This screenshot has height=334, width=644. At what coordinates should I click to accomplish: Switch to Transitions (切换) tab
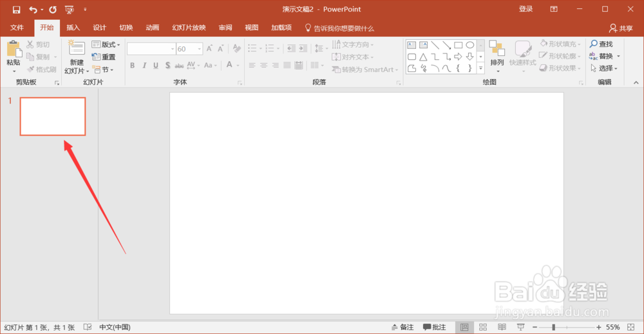click(x=126, y=28)
